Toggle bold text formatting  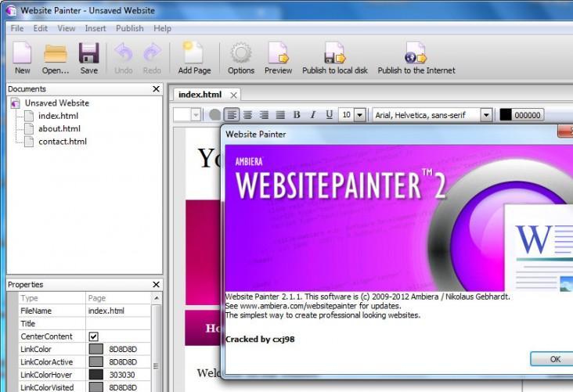(297, 115)
